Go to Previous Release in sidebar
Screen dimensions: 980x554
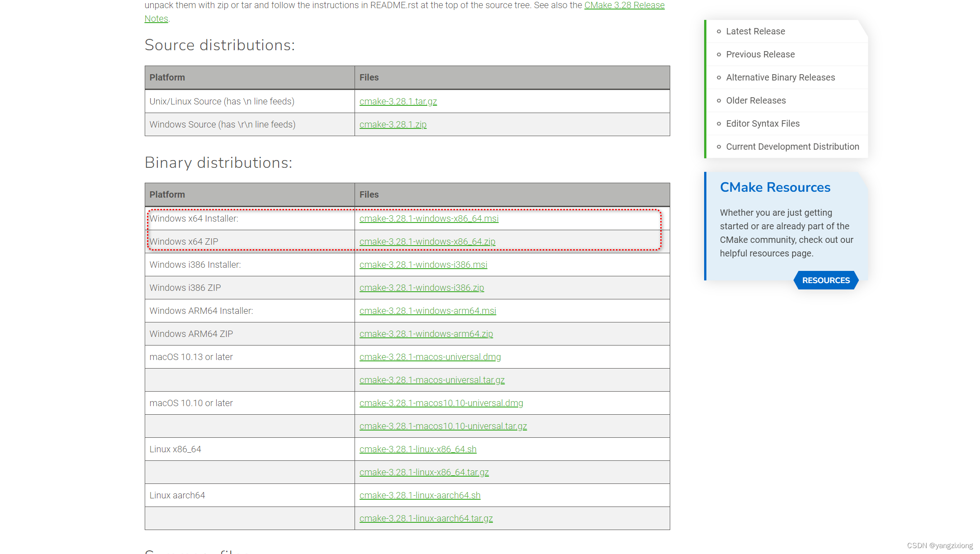[760, 54]
